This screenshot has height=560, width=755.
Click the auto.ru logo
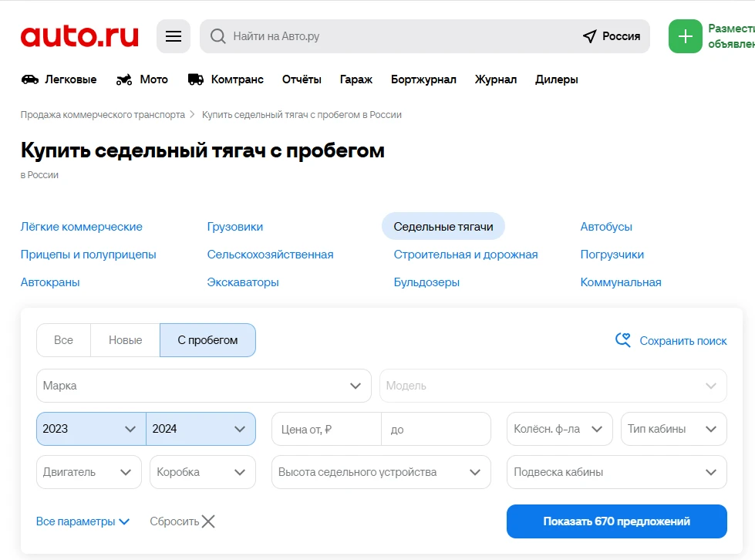pos(79,36)
